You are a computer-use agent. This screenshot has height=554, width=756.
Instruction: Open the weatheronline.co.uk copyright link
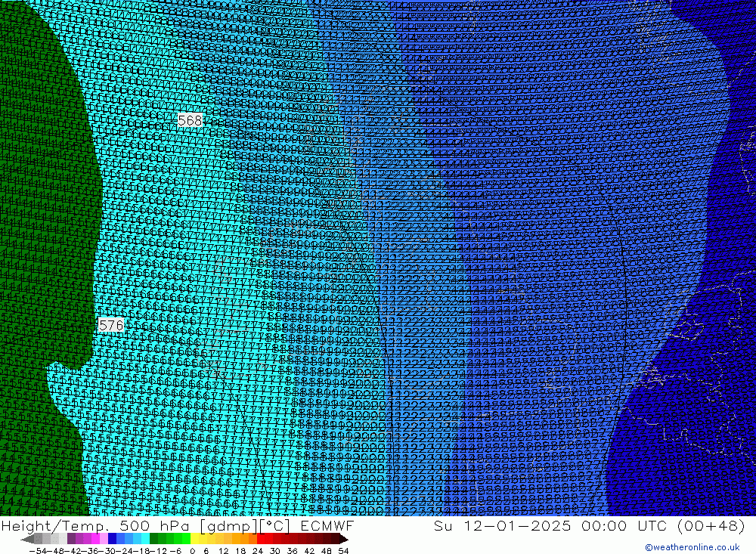[692, 547]
